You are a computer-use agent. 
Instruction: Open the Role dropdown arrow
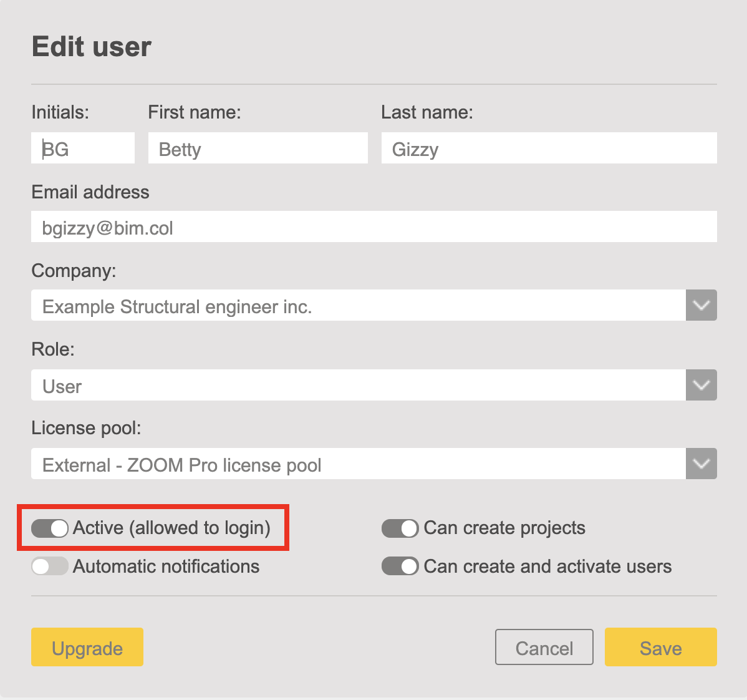701,384
